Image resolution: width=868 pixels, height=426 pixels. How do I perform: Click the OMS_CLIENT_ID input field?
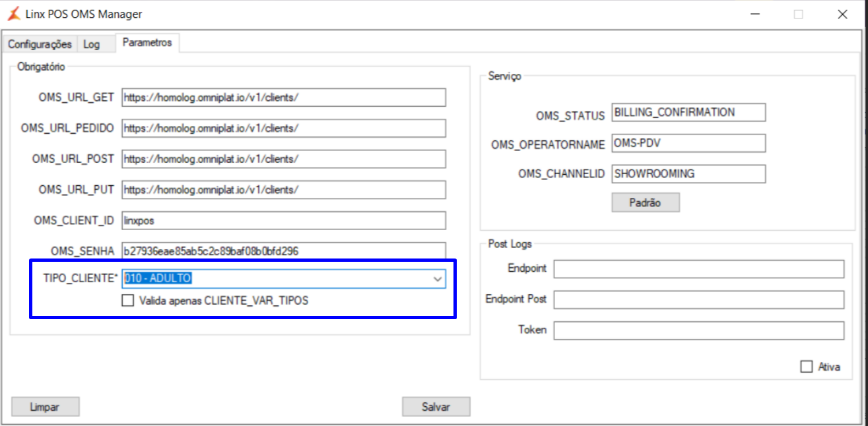click(284, 220)
